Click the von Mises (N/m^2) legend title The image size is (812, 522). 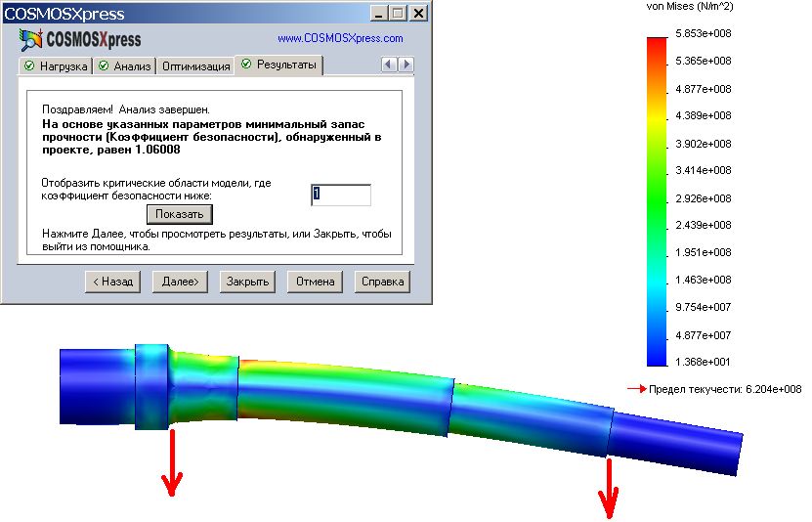point(690,6)
